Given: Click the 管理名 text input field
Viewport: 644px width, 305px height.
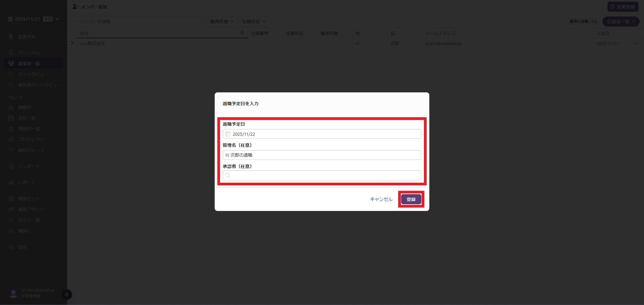Looking at the screenshot, I should pyautogui.click(x=322, y=155).
